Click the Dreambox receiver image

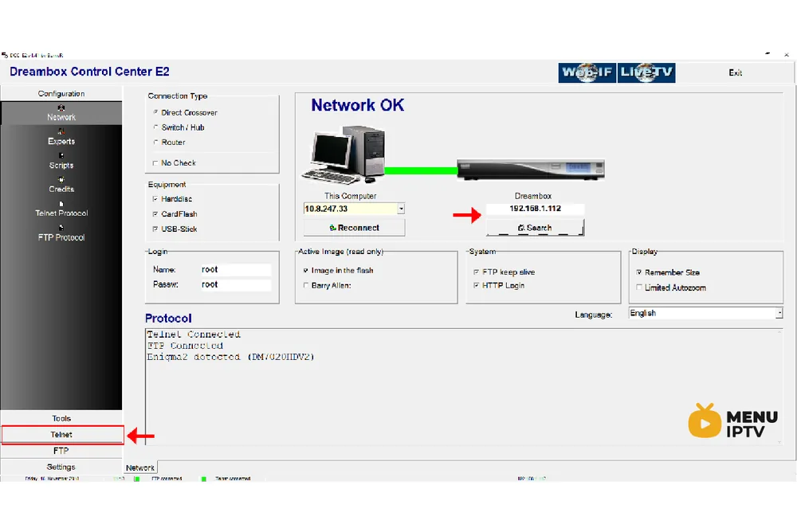coord(531,170)
